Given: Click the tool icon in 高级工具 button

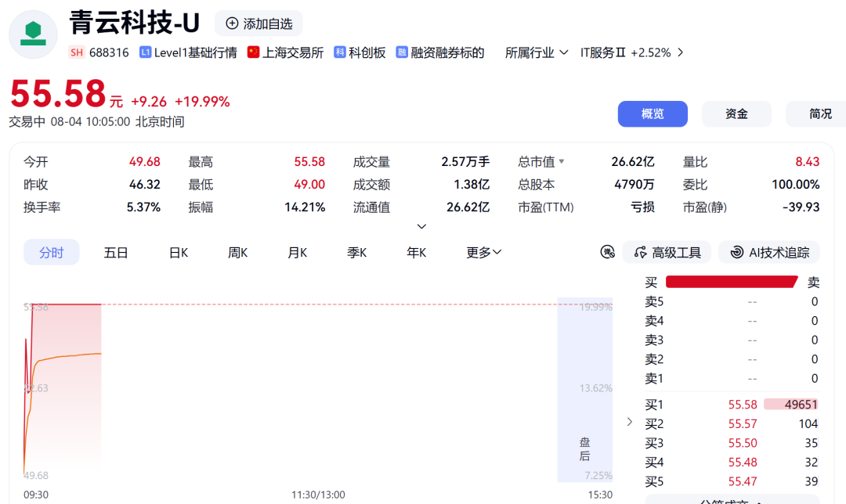Looking at the screenshot, I should tap(641, 252).
